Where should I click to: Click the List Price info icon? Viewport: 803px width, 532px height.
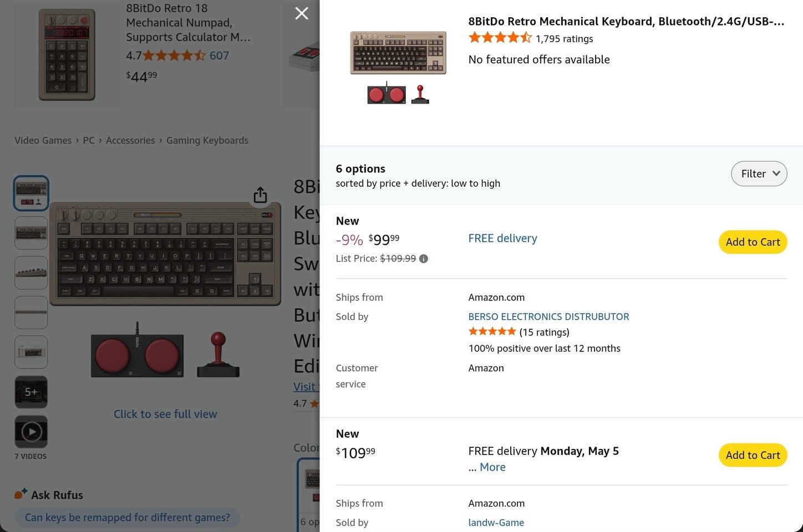point(424,259)
